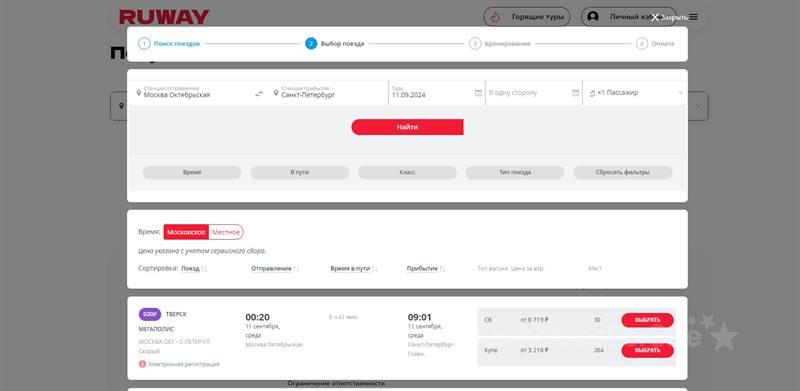Click Сбросить фильтры to reset
Viewport: 800px width, 391px height.
point(622,173)
